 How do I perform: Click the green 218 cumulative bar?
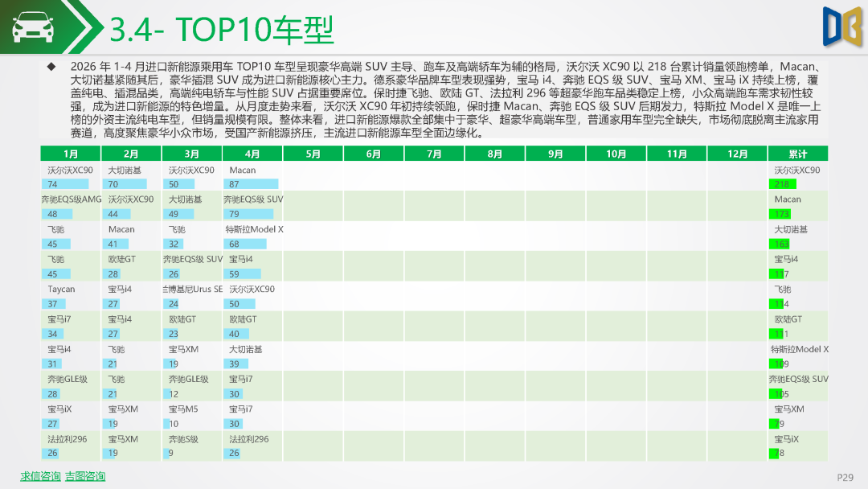pos(782,184)
